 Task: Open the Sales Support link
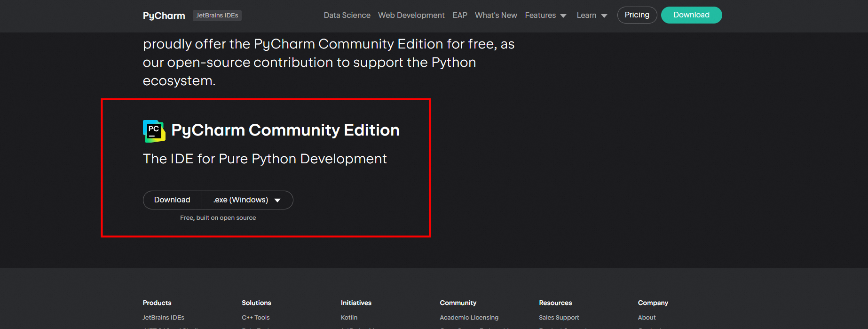point(559,318)
